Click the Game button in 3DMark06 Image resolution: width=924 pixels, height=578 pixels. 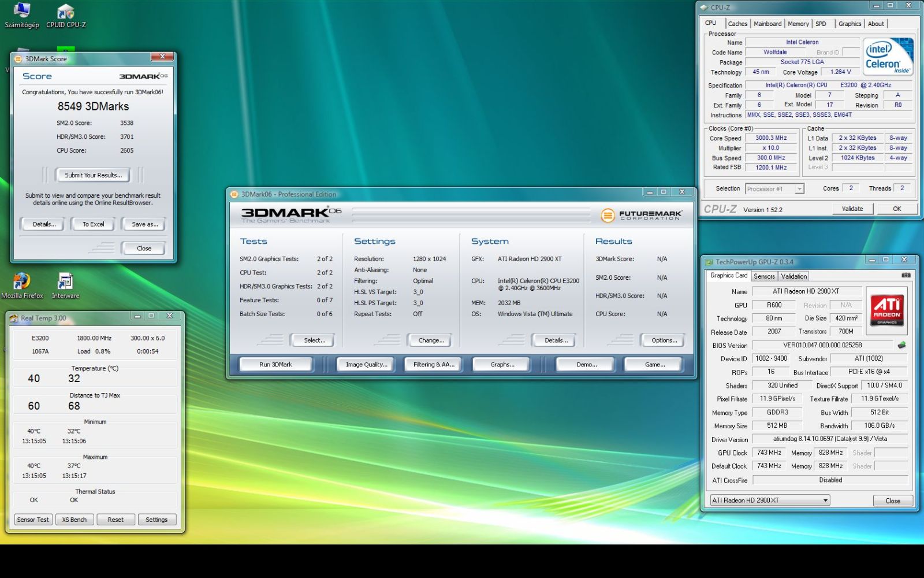coord(654,365)
